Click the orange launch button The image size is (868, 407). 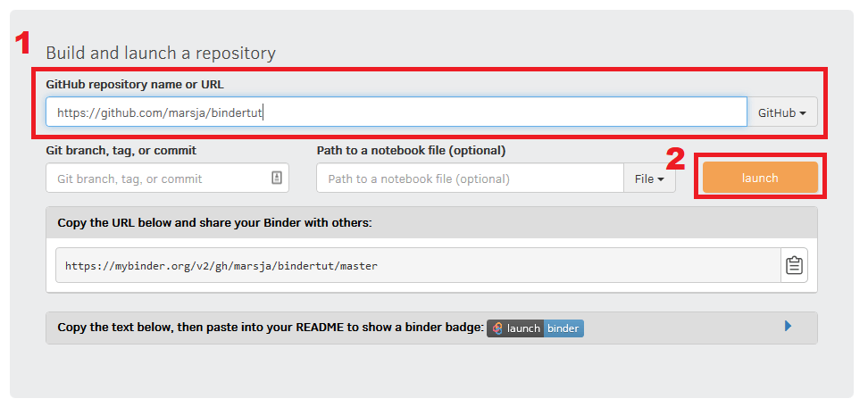tap(760, 178)
